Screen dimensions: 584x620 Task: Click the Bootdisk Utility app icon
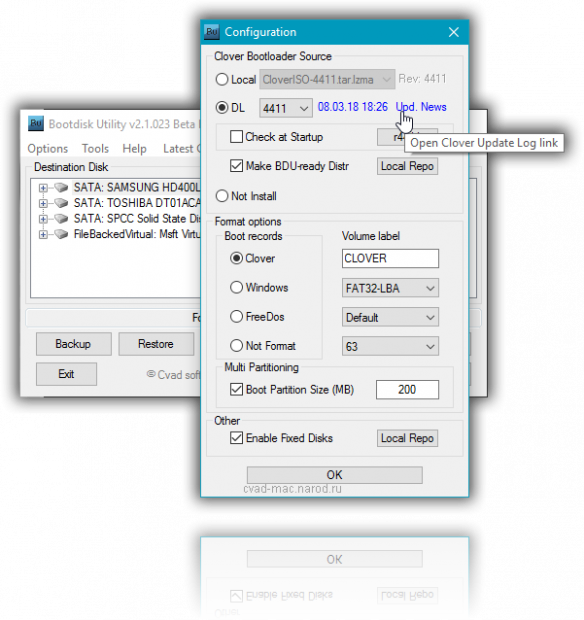coord(36,123)
